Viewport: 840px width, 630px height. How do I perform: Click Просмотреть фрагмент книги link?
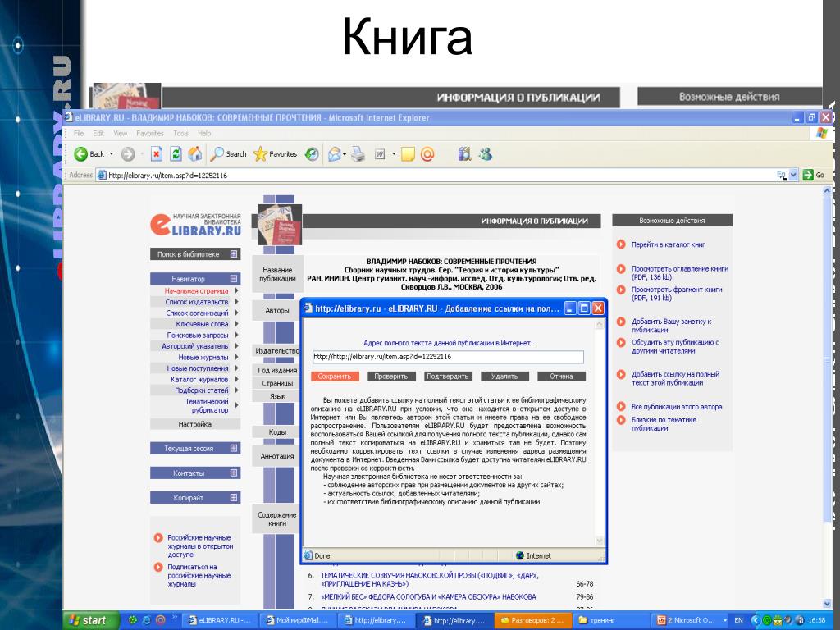pyautogui.click(x=677, y=294)
